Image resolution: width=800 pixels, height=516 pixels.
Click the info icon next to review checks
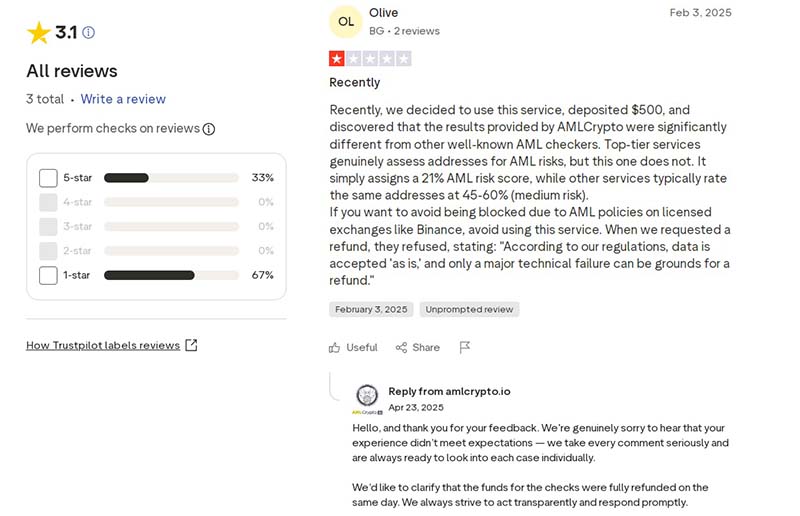point(209,129)
